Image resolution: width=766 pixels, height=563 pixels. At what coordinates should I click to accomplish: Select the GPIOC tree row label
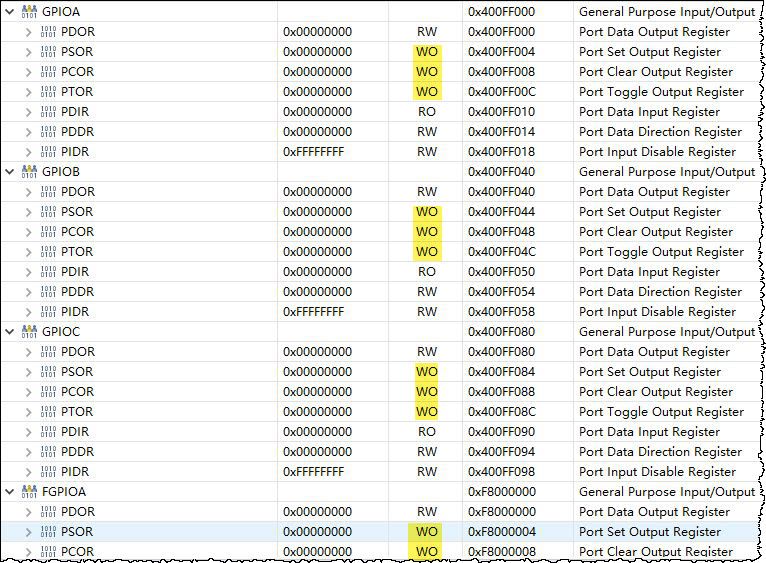click(x=61, y=331)
